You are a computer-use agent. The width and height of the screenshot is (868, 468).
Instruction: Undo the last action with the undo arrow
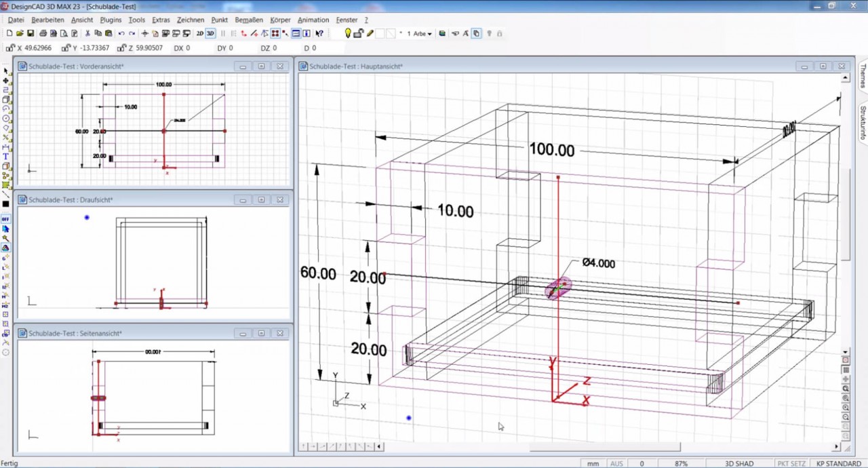tap(121, 33)
